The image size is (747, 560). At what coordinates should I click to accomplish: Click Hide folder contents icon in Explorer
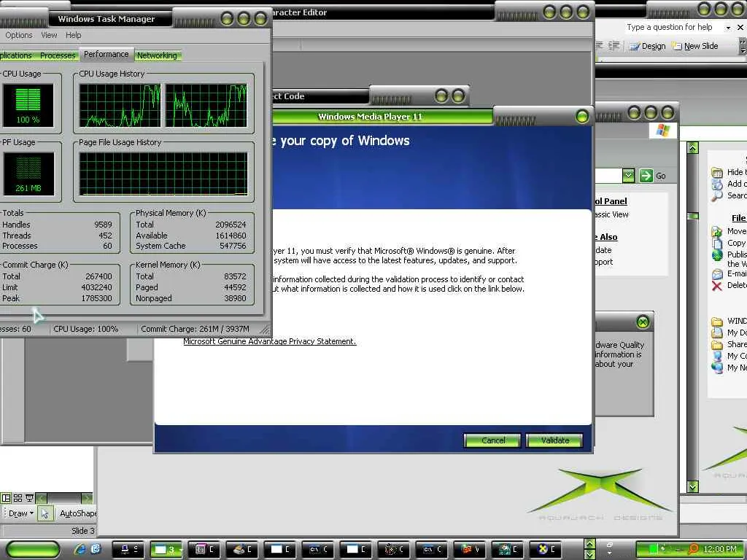click(717, 172)
